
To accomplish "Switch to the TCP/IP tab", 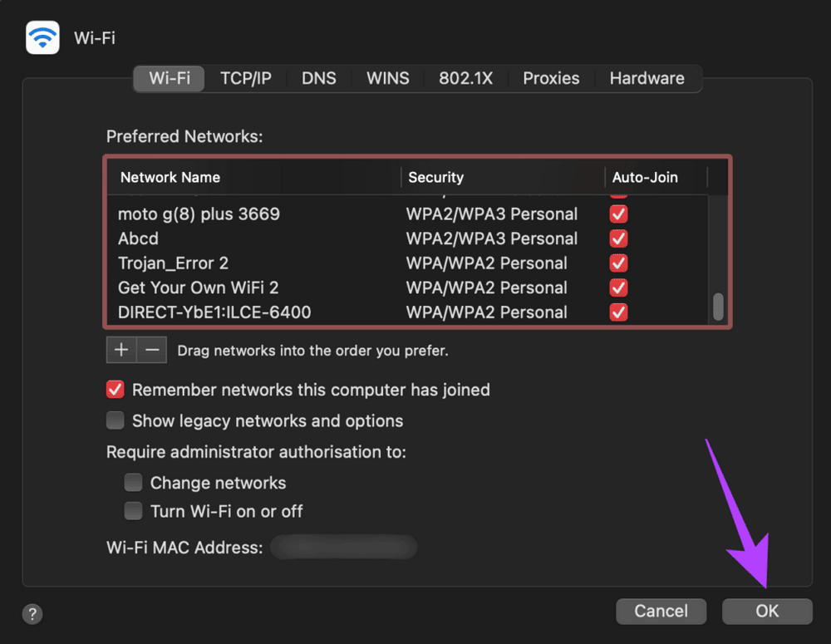I will pos(245,78).
